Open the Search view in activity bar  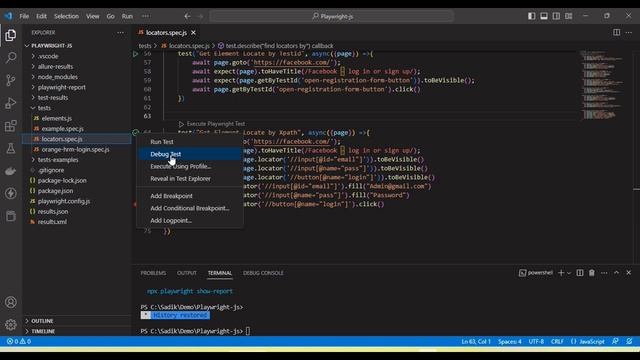pyautogui.click(x=11, y=58)
